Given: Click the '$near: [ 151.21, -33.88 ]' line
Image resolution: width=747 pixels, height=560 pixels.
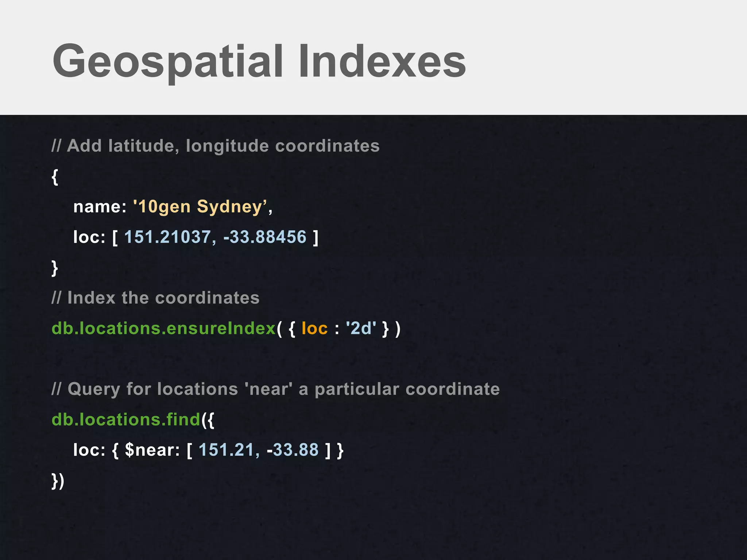Looking at the screenshot, I should click(208, 450).
